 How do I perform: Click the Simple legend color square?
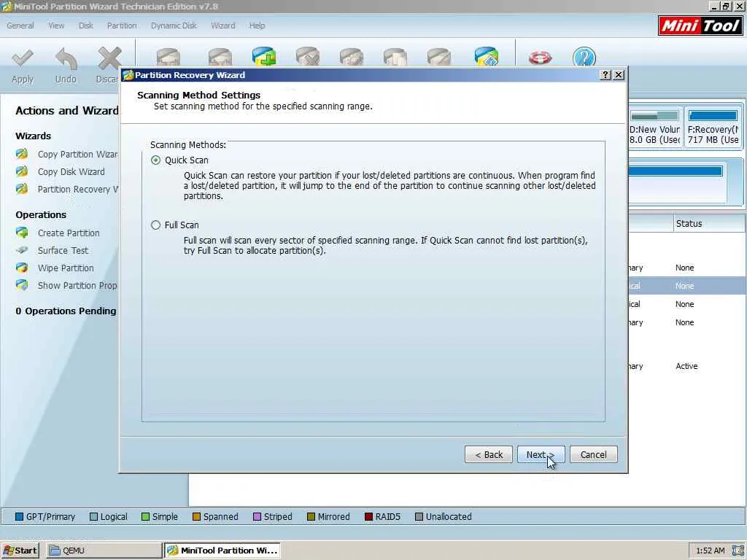145,517
